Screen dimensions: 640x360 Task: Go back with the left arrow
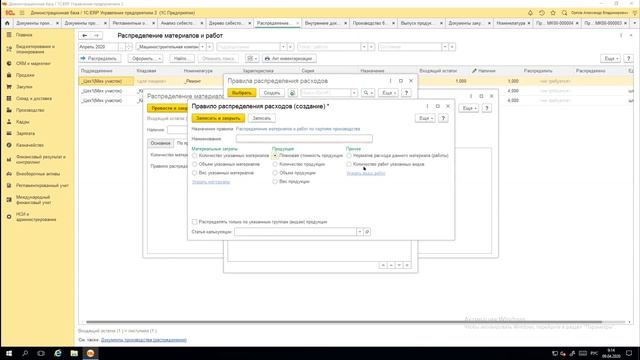pyautogui.click(x=84, y=36)
